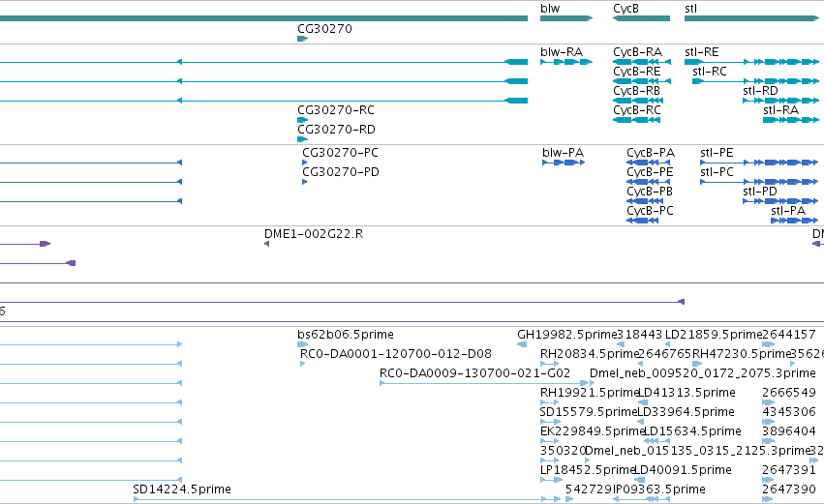Select the CycB gene feature bar
Viewport: 824px width, 504px height.
click(x=641, y=18)
